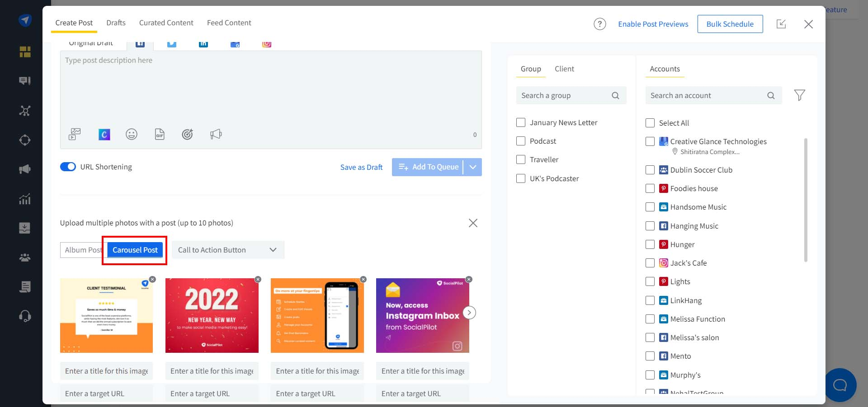Open the team members icon in sidebar
This screenshot has width=868, height=407.
(x=25, y=257)
